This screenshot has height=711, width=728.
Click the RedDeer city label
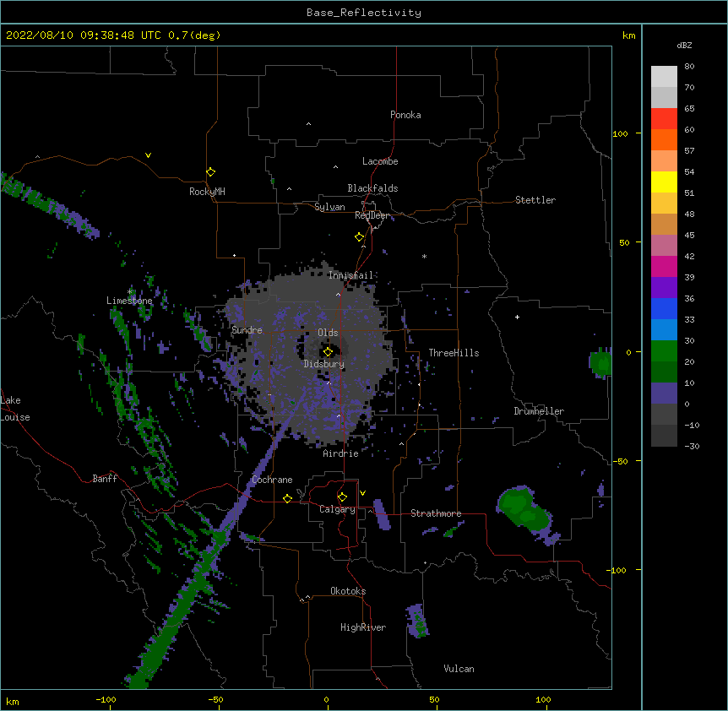tap(372, 215)
